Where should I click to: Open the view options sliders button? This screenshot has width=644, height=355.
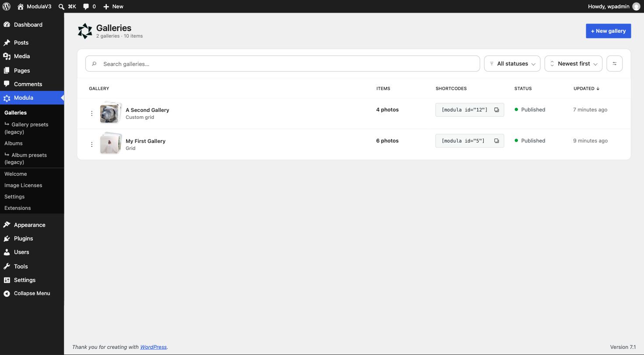[615, 64]
